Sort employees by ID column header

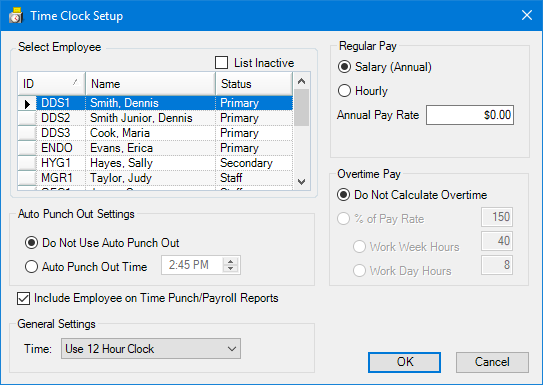pyautogui.click(x=51, y=84)
